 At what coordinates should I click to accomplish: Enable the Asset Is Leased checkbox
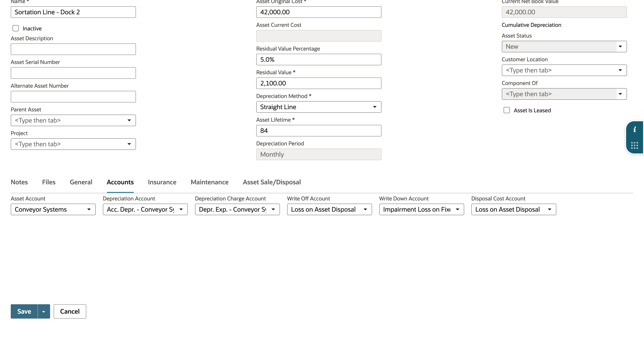pyautogui.click(x=506, y=110)
